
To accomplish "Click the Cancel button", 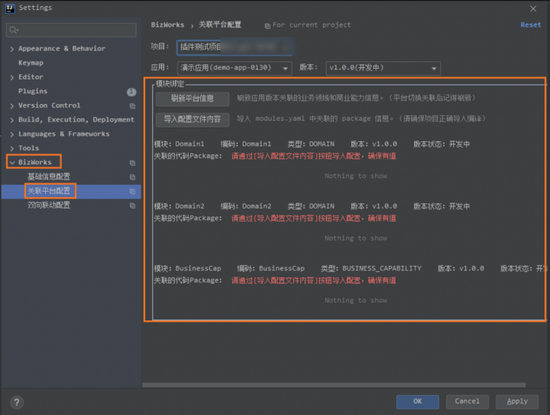I will [x=467, y=401].
